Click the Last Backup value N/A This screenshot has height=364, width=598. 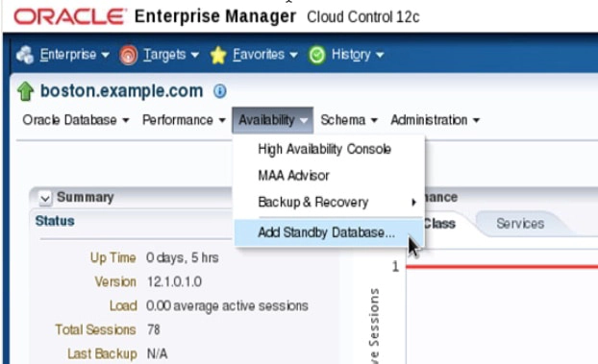click(x=157, y=353)
